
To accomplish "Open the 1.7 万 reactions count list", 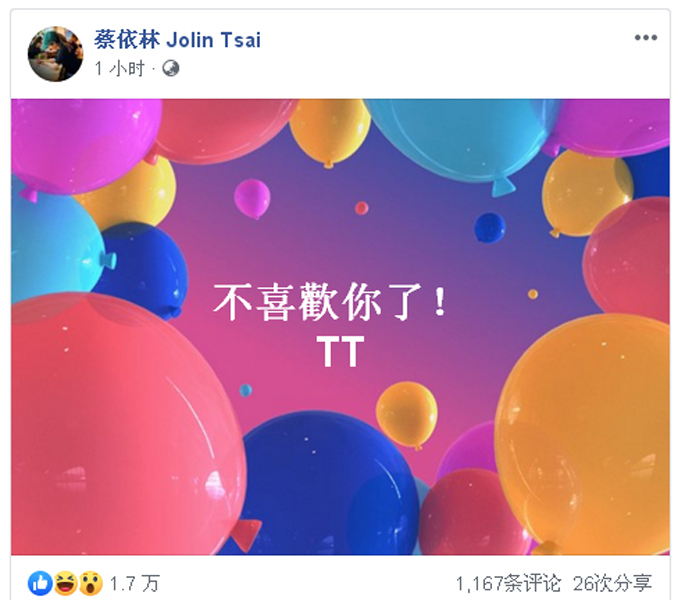I will [134, 584].
